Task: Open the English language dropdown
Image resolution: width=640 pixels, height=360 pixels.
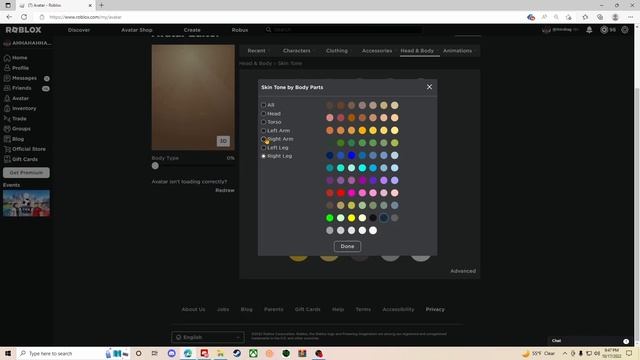Action: pyautogui.click(x=208, y=337)
